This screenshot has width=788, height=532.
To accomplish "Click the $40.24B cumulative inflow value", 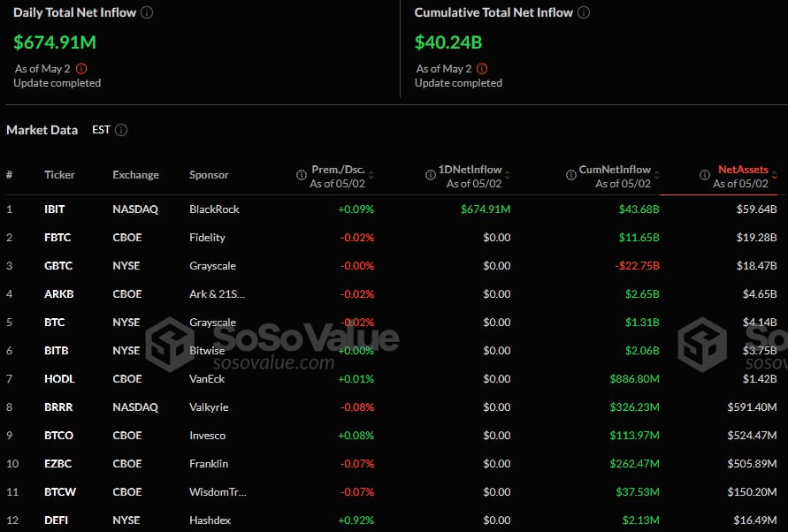I will 448,42.
